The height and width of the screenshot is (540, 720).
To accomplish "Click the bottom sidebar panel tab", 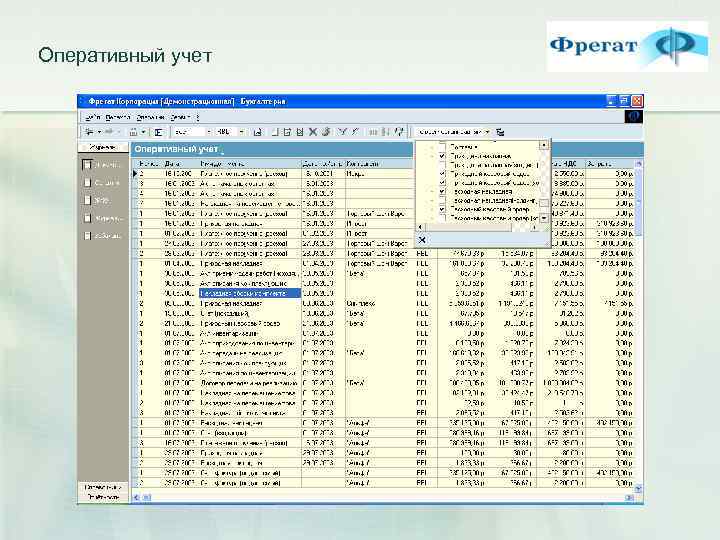I will [x=103, y=497].
